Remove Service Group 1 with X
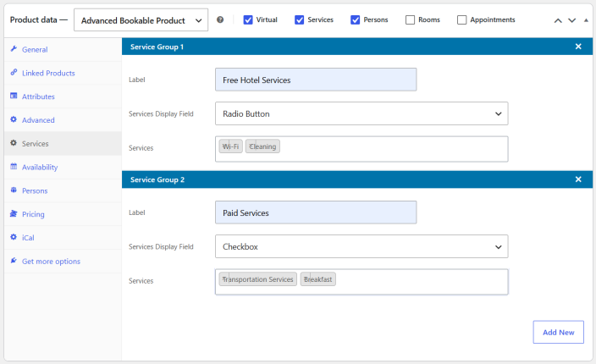This screenshot has width=596, height=364. tap(578, 47)
